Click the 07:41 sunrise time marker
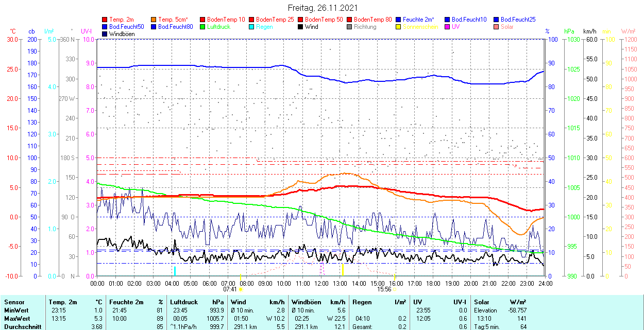This screenshot has height=330, width=644. pyautogui.click(x=230, y=289)
